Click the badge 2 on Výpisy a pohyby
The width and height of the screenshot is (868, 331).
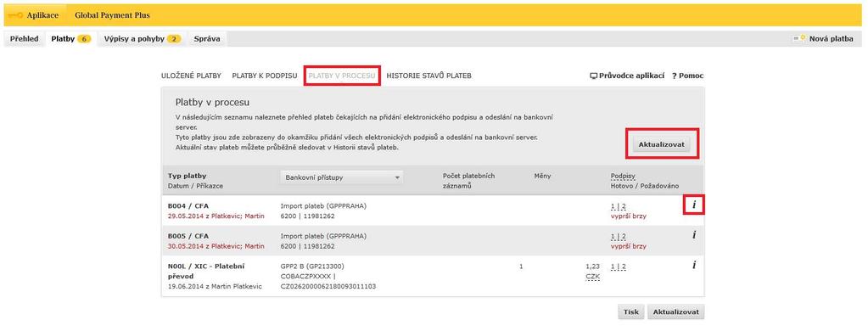[x=174, y=39]
